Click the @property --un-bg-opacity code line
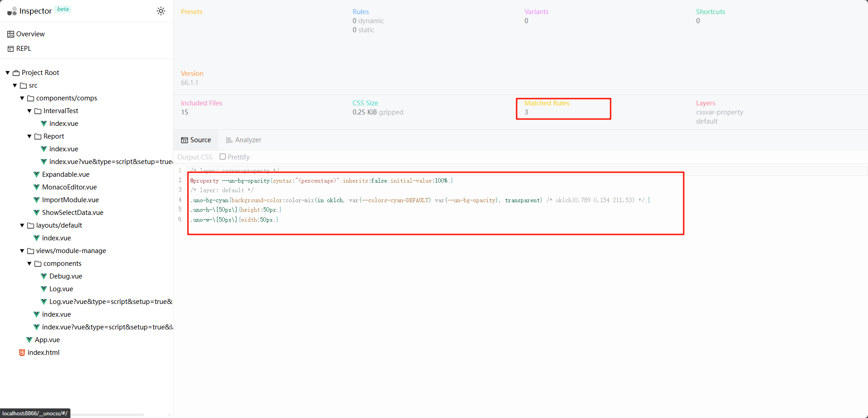Screen dimensions: 868x418 (321, 181)
